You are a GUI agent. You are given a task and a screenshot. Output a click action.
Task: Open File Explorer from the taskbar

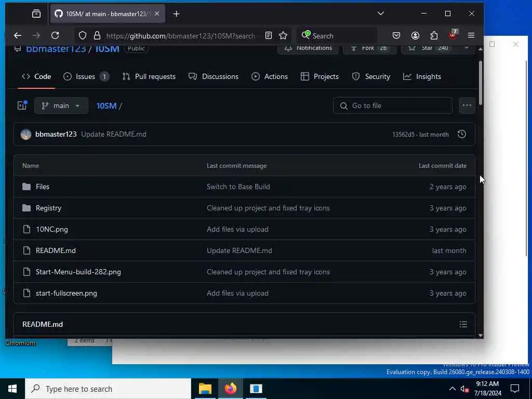pos(205,389)
